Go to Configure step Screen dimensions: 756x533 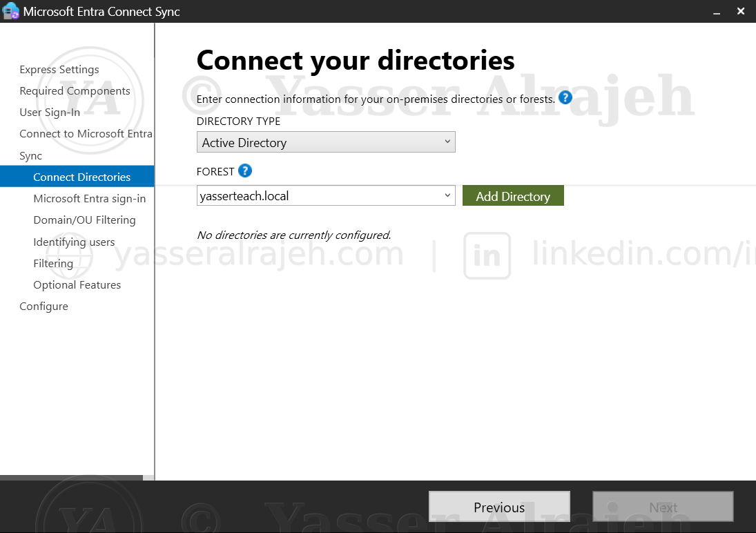[44, 307]
